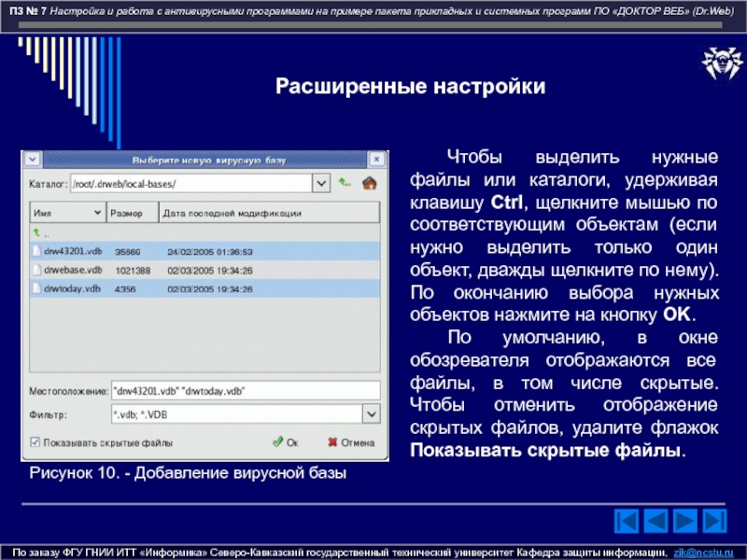Open the zik@ncstu.ru email link
Image resolution: width=747 pixels, height=560 pixels.
(x=703, y=553)
